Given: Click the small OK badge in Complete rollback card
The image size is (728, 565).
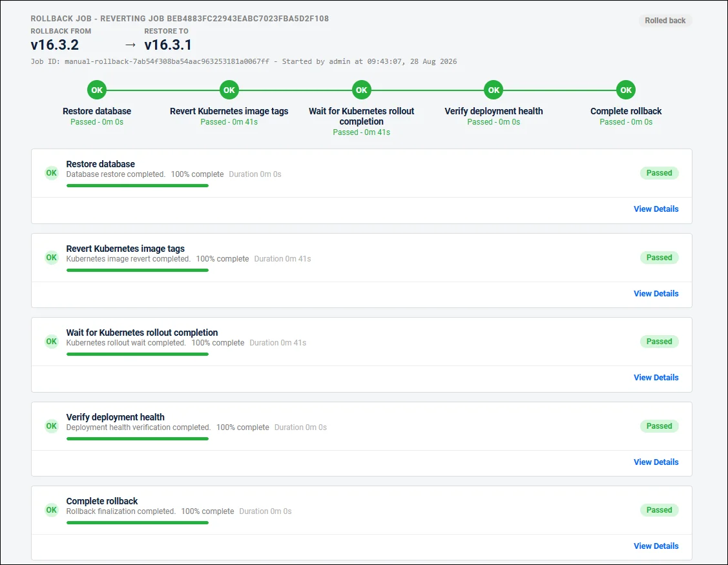Looking at the screenshot, I should [52, 510].
